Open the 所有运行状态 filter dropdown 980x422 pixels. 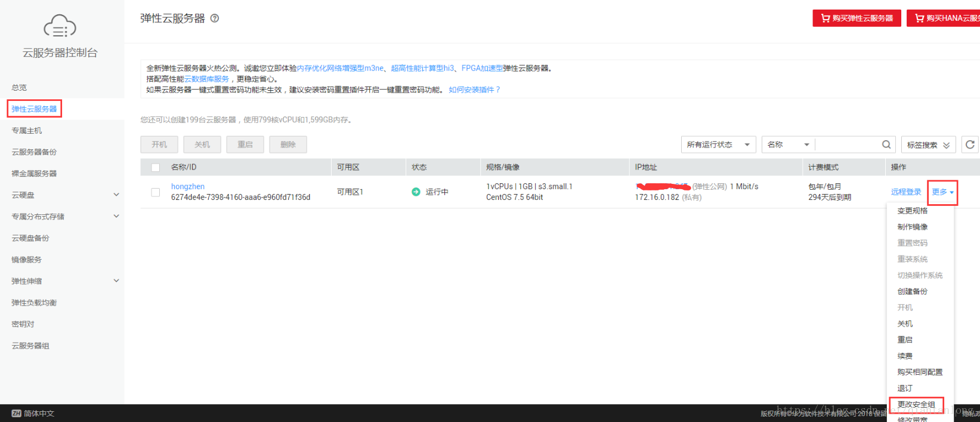718,144
